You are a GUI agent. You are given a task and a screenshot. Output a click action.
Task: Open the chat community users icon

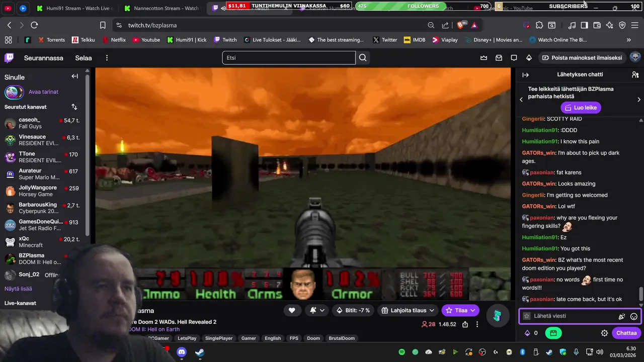point(635,74)
